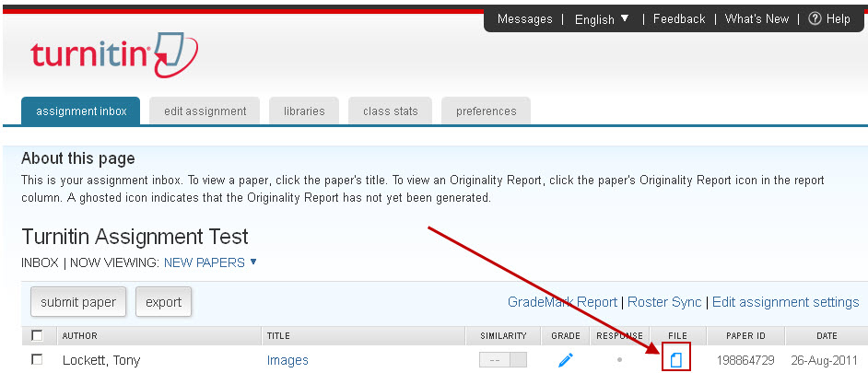This screenshot has width=868, height=373.
Task: Open the GradeMark Report link
Action: pos(562,302)
